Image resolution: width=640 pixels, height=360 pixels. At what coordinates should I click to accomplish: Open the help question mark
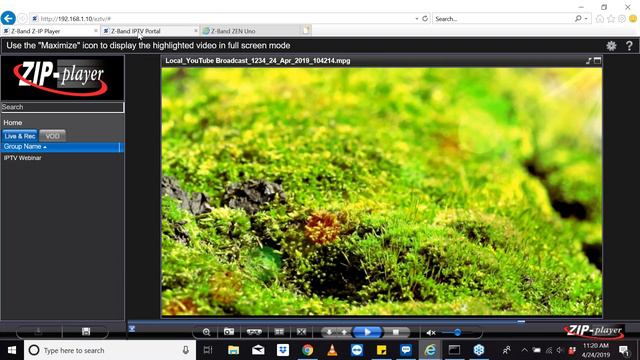[x=629, y=46]
